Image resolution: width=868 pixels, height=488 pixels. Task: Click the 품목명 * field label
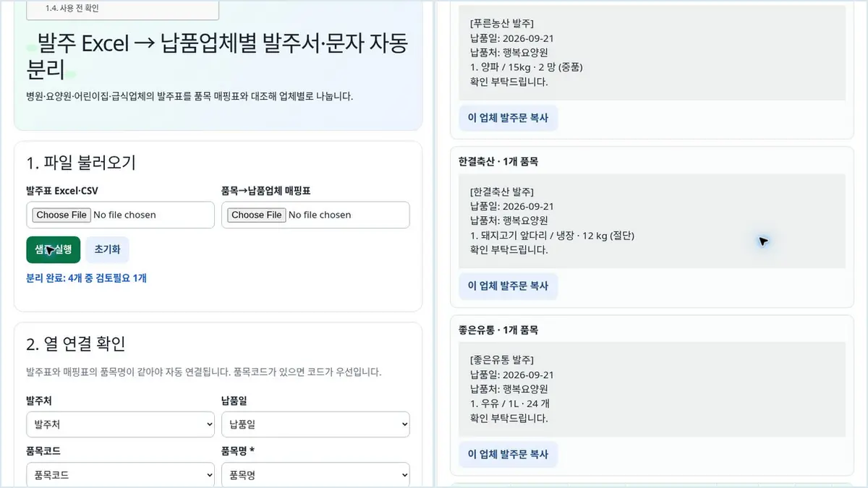[x=238, y=451]
